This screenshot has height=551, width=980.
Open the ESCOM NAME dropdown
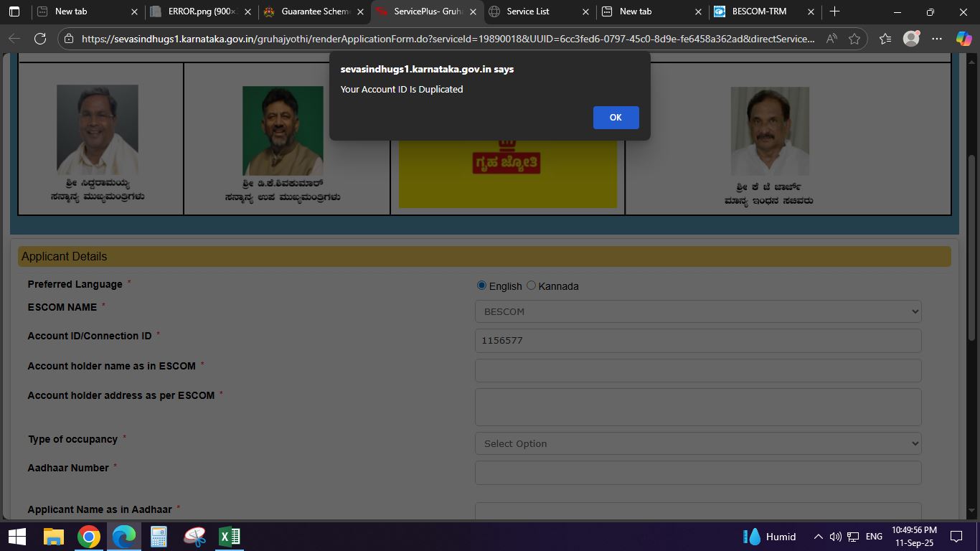tap(698, 311)
